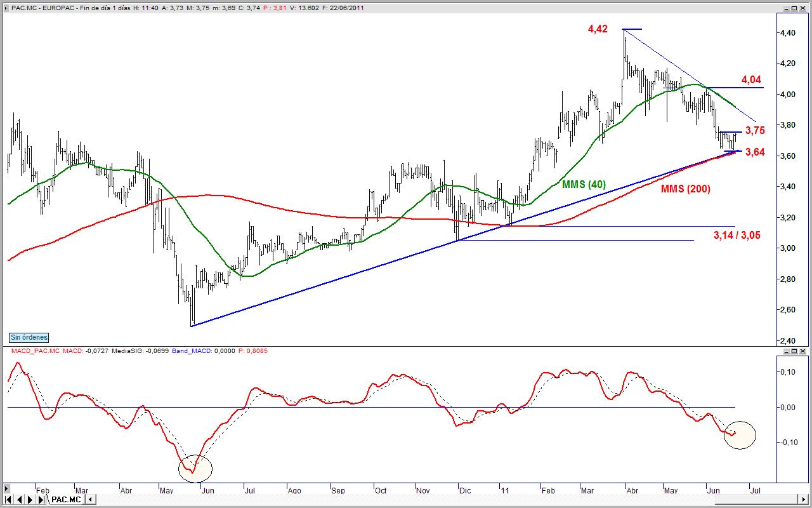Select the green 'MMS (40)' label
Screen dimensions: 812x508
584,184
